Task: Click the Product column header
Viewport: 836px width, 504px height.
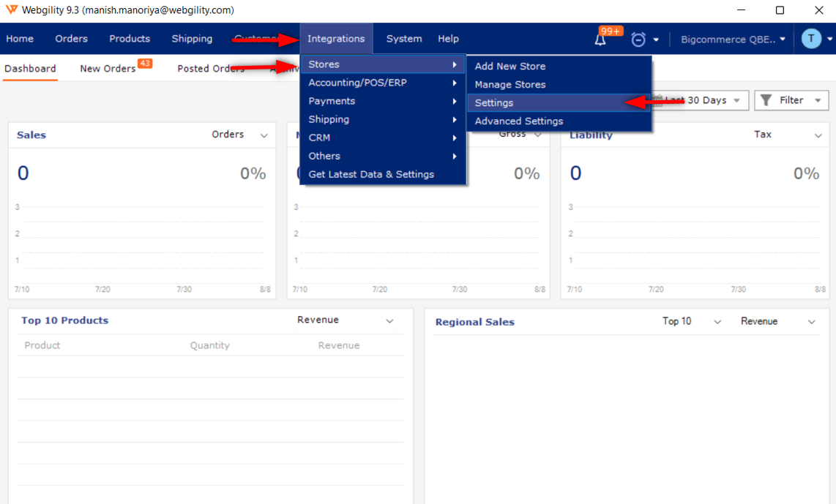Action: 42,345
